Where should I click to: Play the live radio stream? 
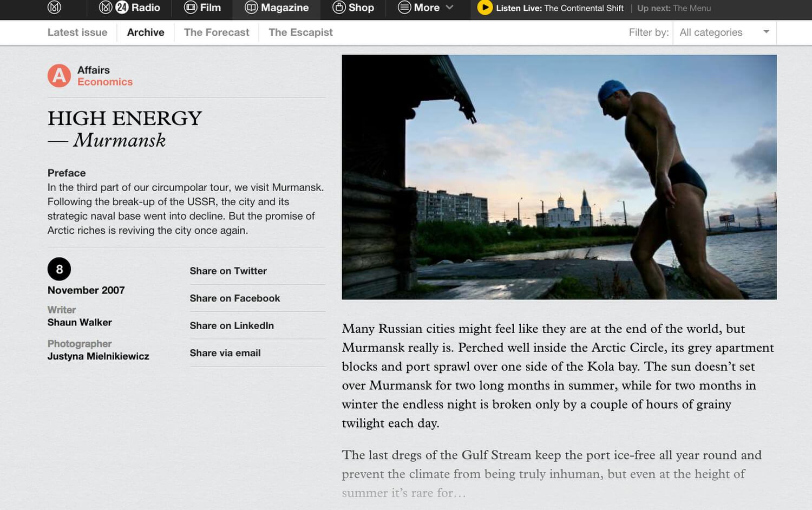485,8
